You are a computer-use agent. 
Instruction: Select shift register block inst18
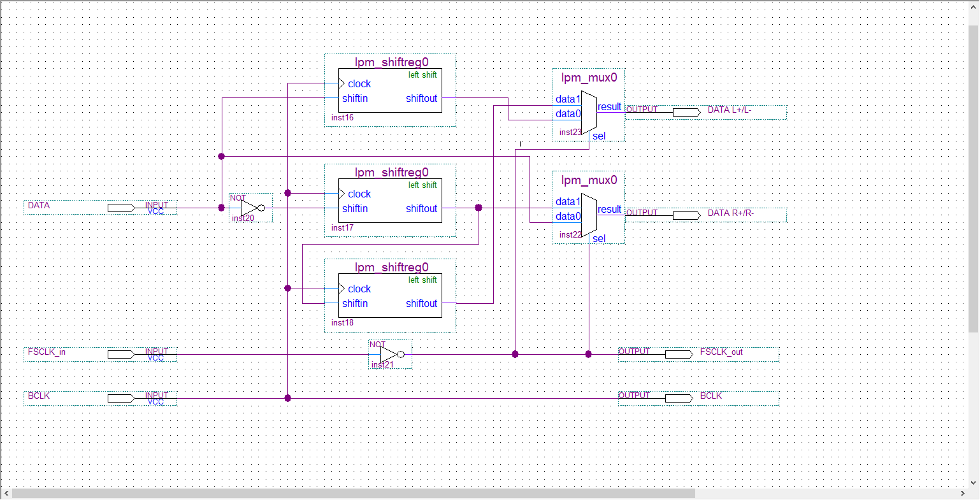[389, 296]
